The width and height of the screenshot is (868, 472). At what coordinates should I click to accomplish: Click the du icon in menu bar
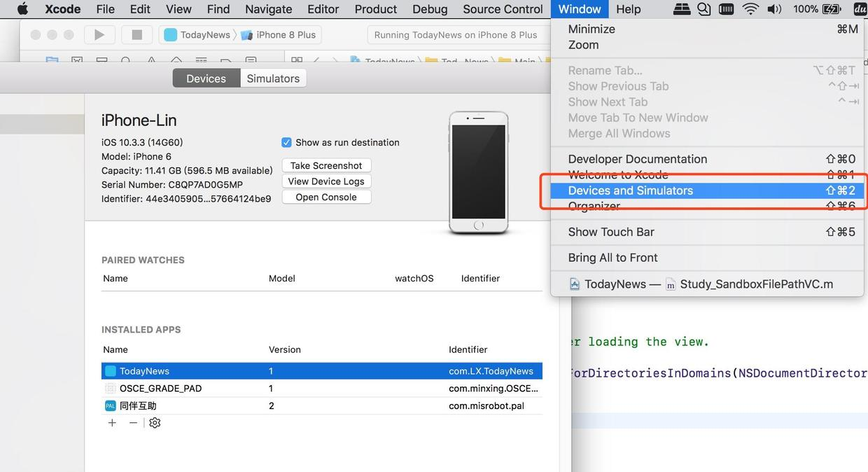click(x=860, y=9)
